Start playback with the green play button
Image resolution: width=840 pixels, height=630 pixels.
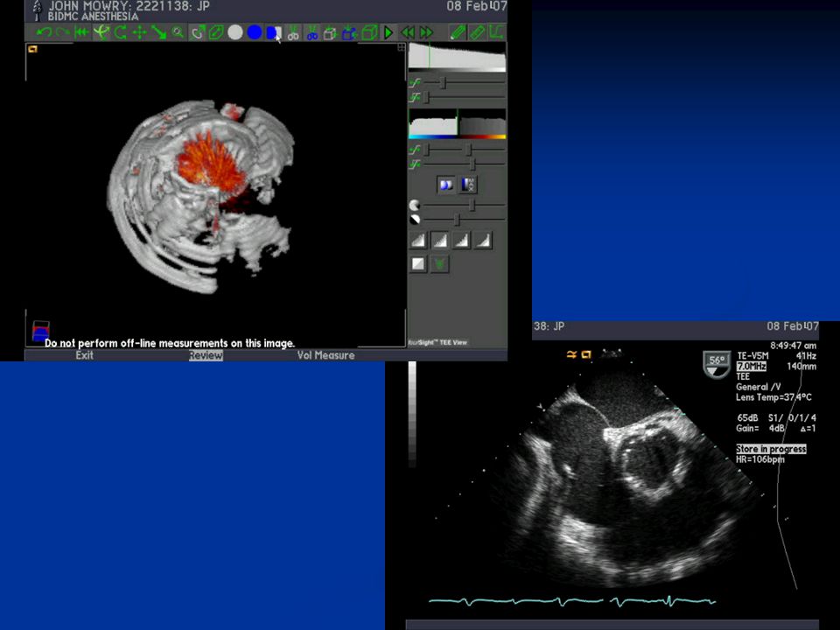coord(388,32)
